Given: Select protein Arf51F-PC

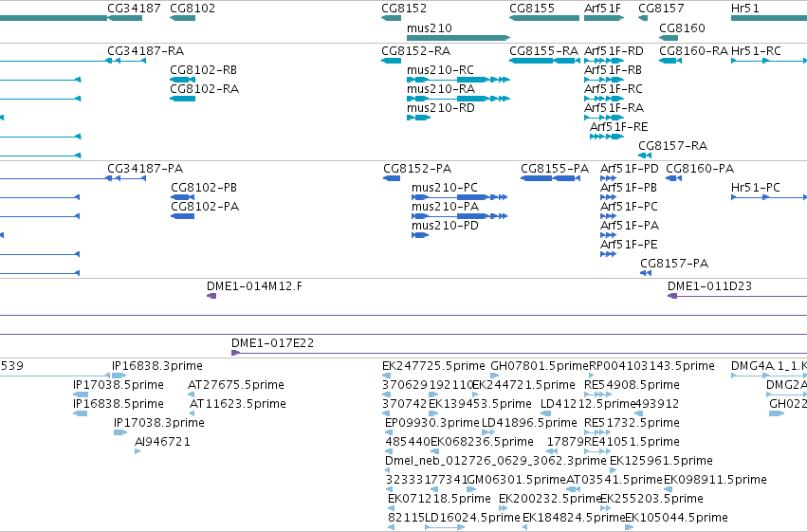Looking at the screenshot, I should [x=629, y=207].
